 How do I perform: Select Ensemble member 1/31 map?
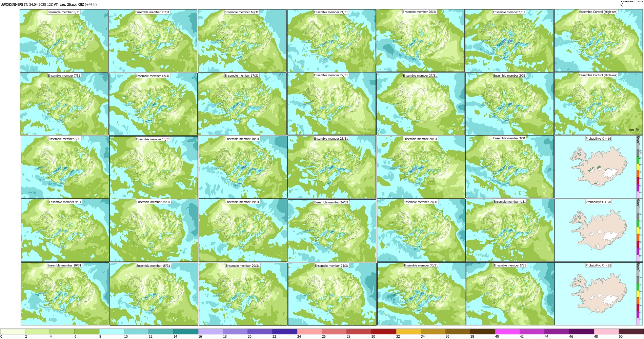pyautogui.click(x=509, y=41)
